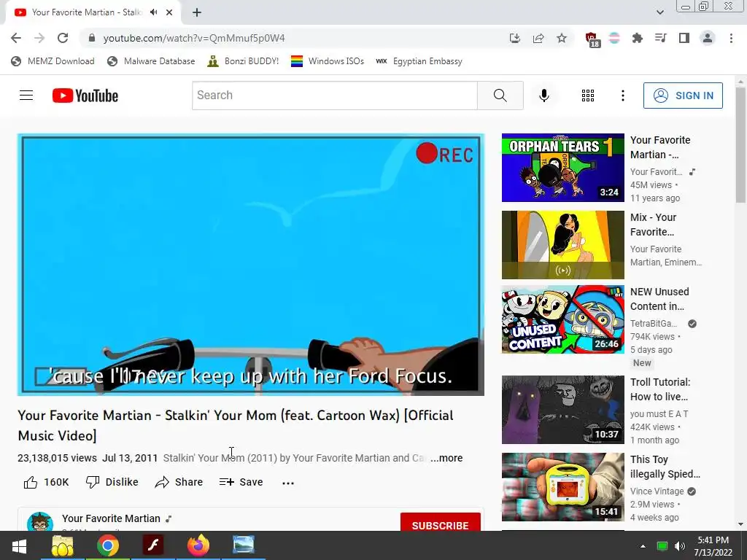Open the picture viewer taskbar icon

[244, 545]
